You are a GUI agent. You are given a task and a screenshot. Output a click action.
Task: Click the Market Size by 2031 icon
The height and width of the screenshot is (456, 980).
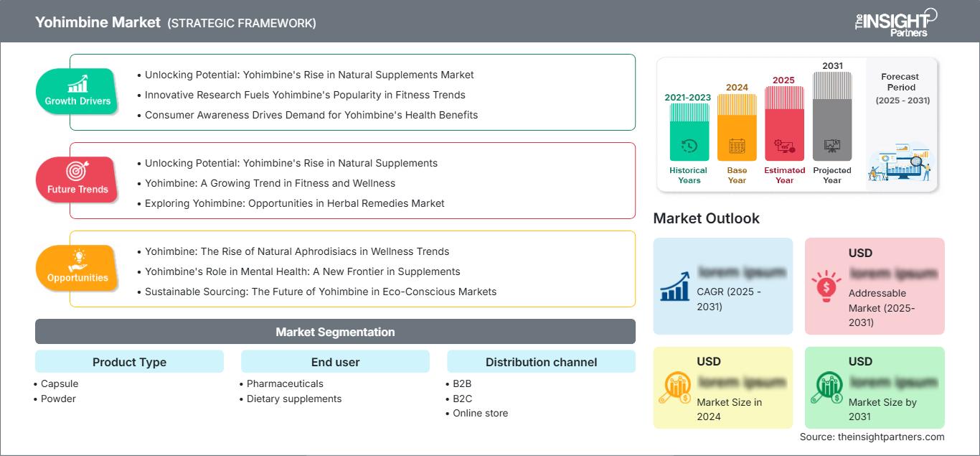[826, 388]
